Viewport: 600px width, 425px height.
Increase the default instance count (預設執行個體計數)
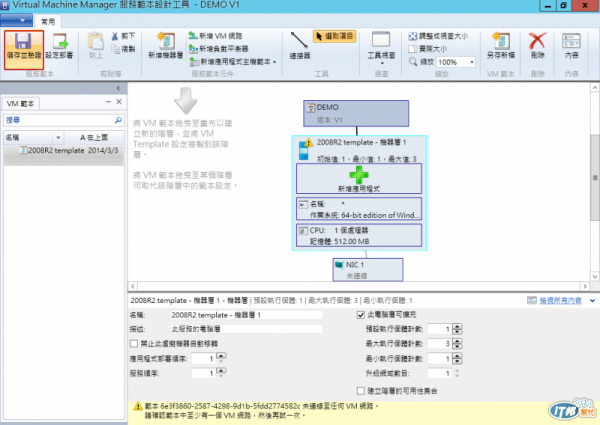457,326
